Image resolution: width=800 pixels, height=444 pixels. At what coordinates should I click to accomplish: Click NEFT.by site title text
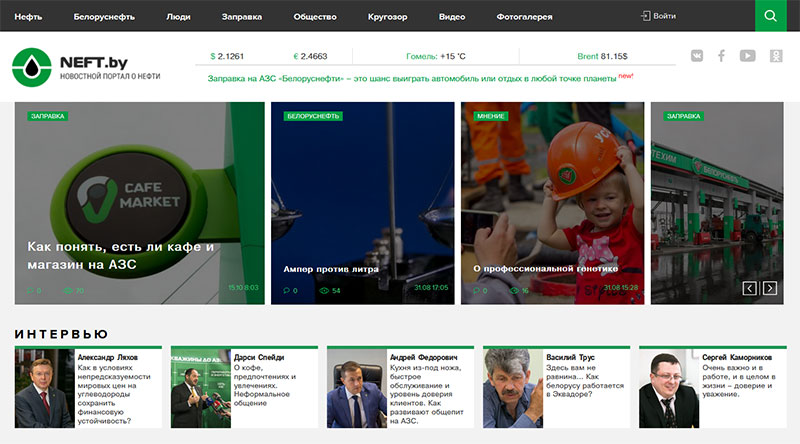[94, 62]
